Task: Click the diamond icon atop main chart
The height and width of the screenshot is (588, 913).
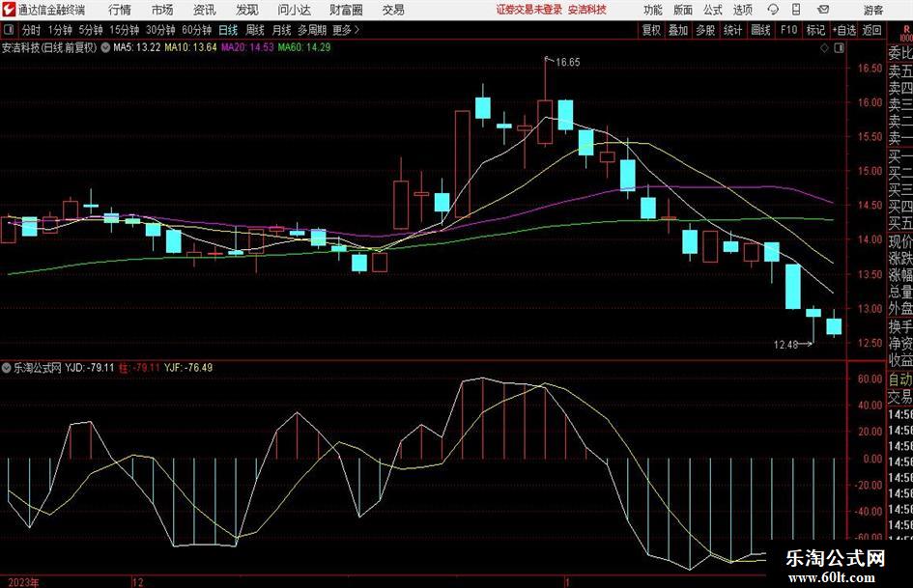Action: 824,48
